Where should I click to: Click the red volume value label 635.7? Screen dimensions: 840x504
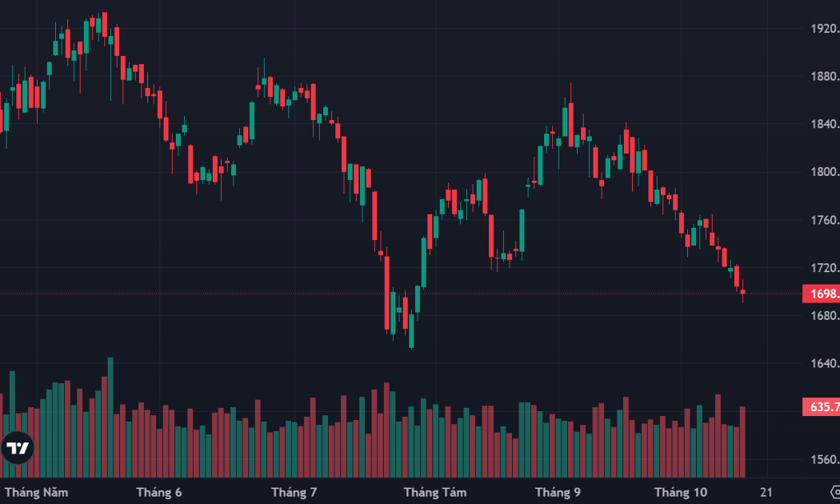point(822,406)
